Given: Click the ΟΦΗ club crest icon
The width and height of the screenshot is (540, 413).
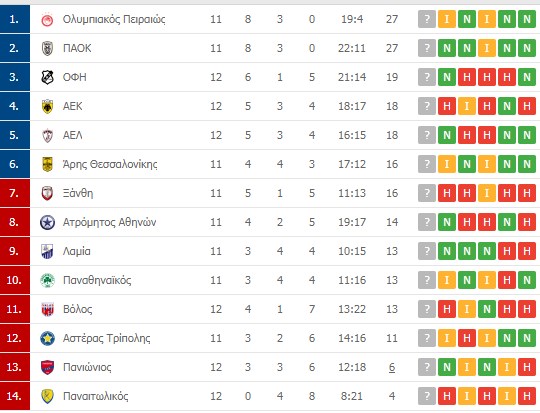Looking at the screenshot, I should 48,77.
